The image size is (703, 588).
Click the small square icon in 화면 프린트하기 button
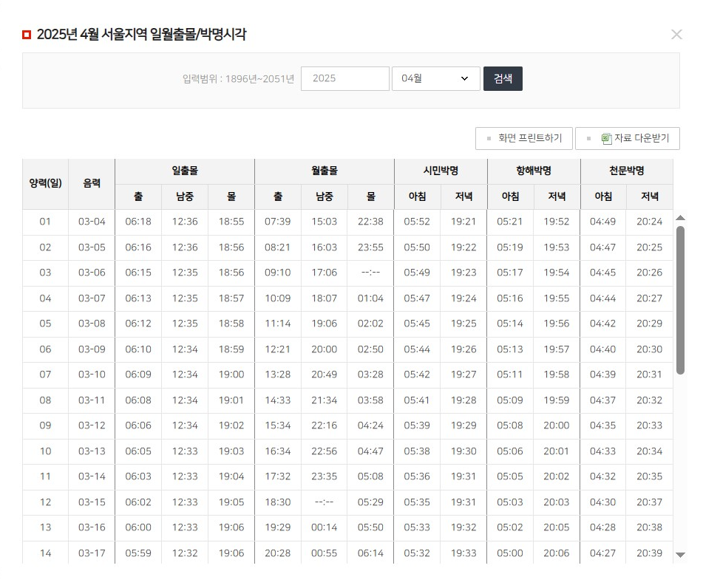tap(489, 138)
